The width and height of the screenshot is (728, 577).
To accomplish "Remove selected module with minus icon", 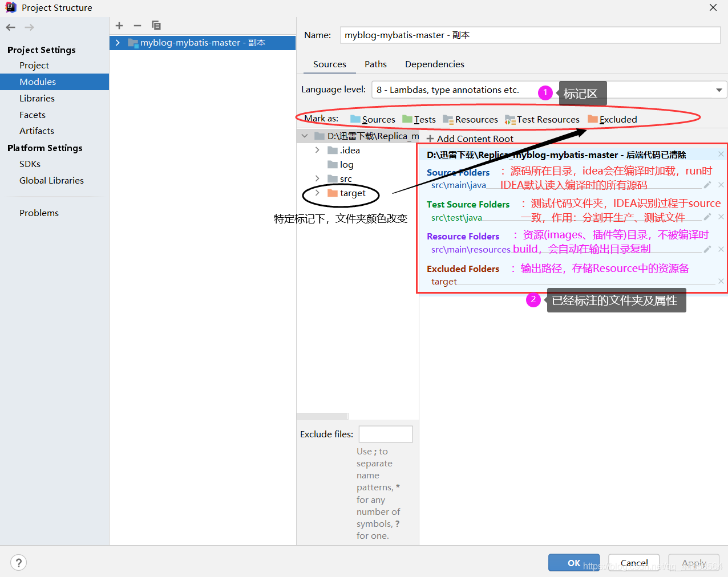I will pyautogui.click(x=137, y=26).
